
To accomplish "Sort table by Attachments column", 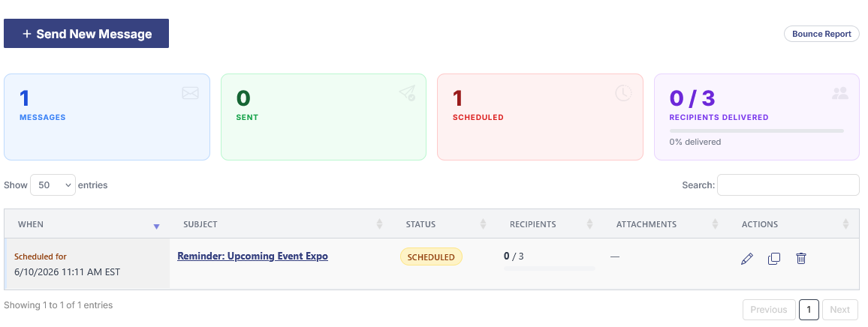I will [715, 224].
